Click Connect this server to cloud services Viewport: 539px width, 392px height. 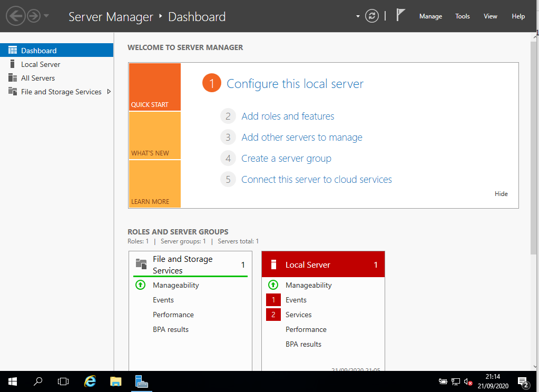click(317, 179)
